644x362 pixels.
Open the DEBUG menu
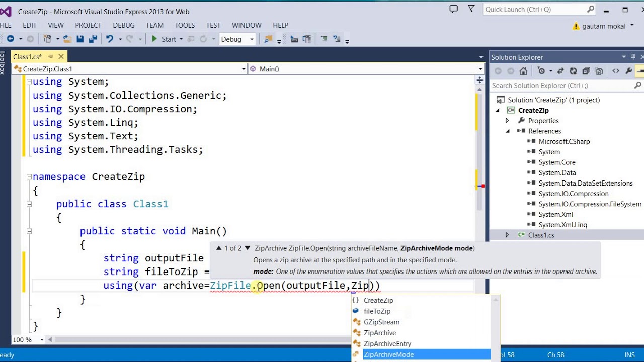[124, 25]
